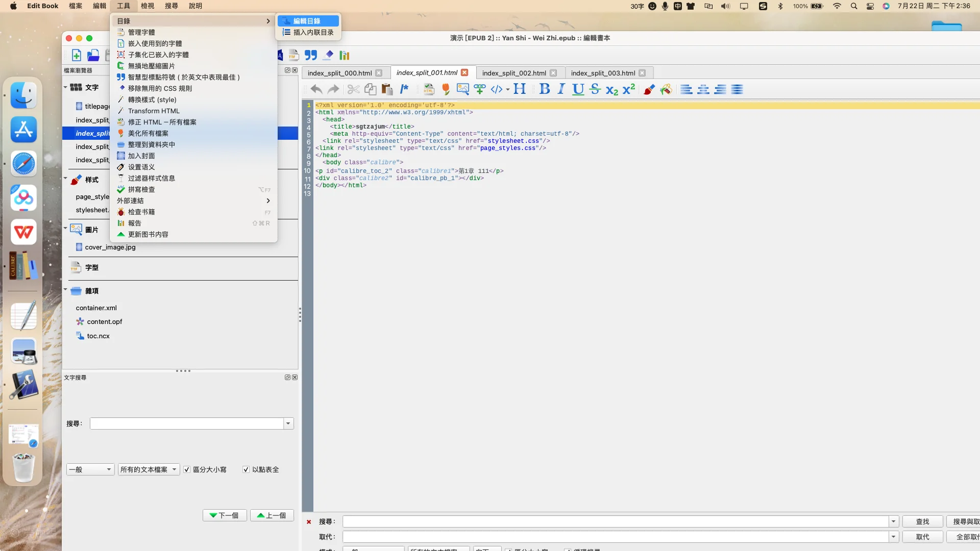Click the 上一個 button
Image resolution: width=980 pixels, height=551 pixels.
[x=272, y=515]
